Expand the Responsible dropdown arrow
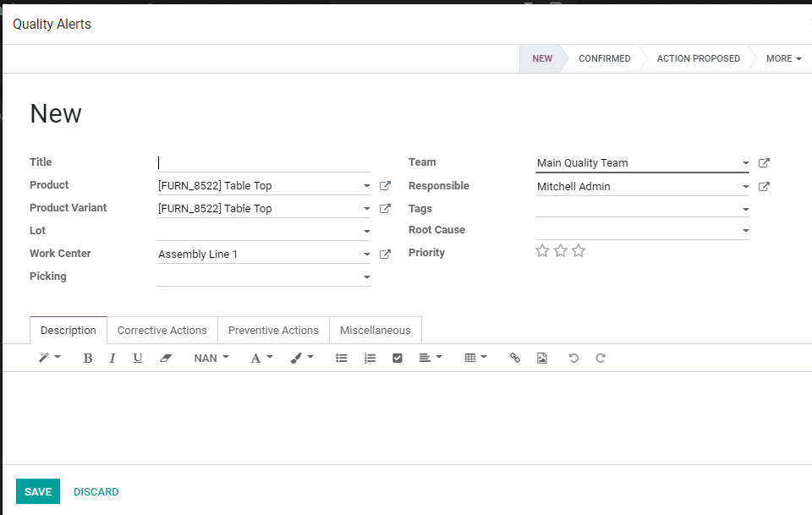 click(x=746, y=186)
